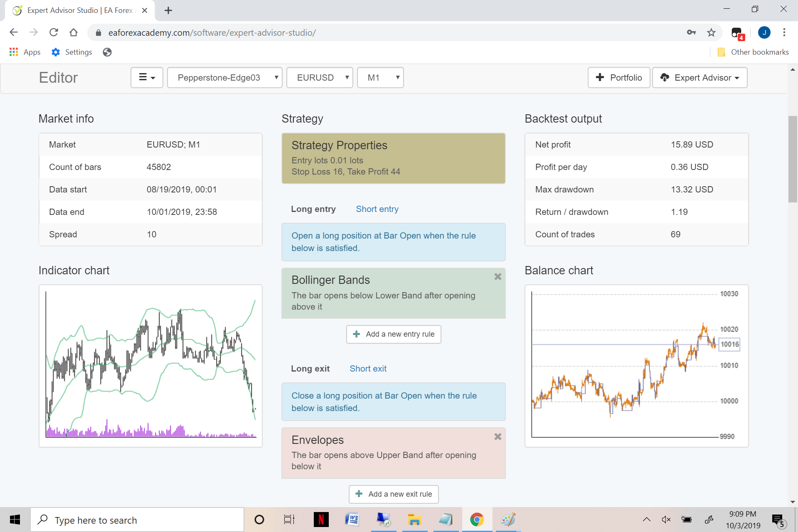View site security lock info
This screenshot has height=532, width=798.
(99, 32)
